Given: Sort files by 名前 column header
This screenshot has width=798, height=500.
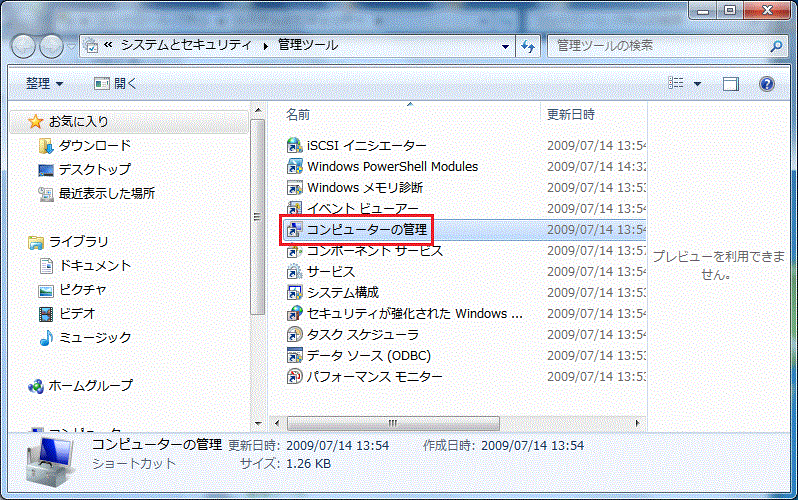Looking at the screenshot, I should (x=299, y=114).
